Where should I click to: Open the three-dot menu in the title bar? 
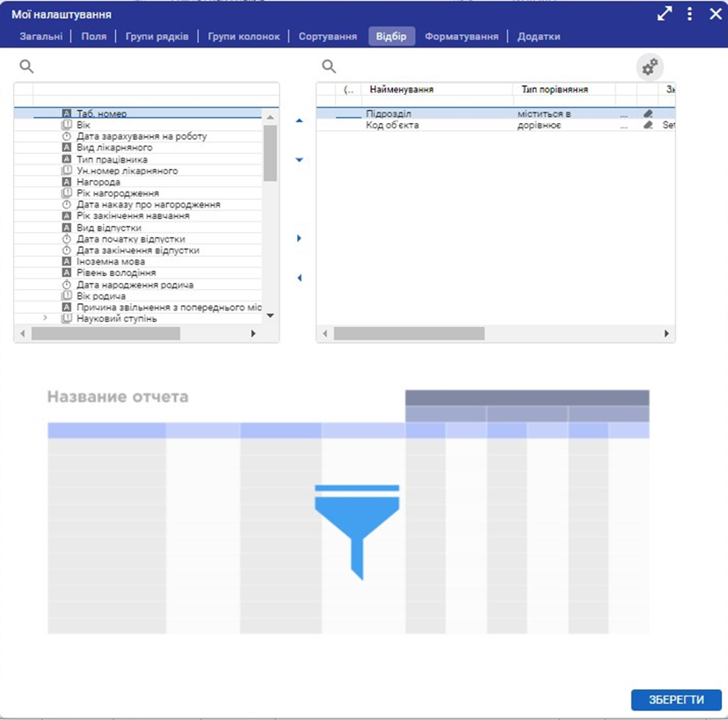click(x=690, y=14)
